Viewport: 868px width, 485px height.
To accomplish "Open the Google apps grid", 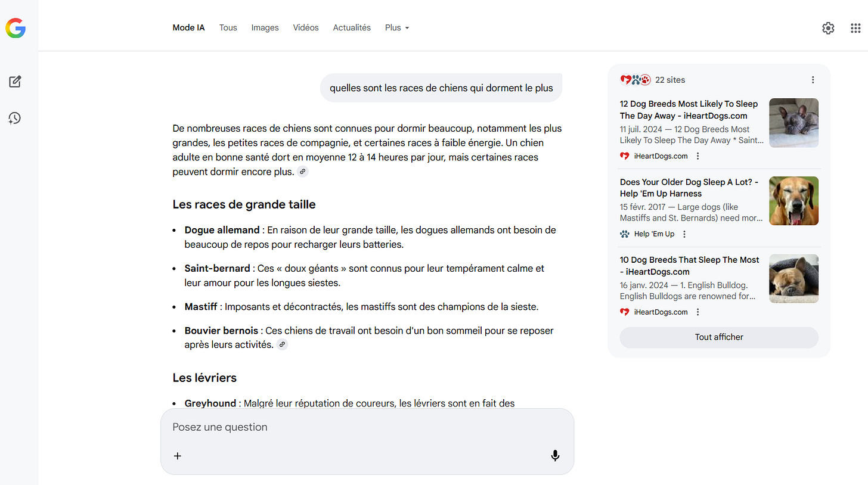I will coord(855,28).
